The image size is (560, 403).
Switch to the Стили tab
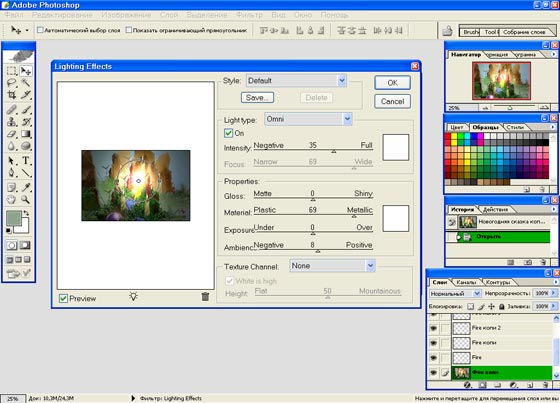coord(515,127)
